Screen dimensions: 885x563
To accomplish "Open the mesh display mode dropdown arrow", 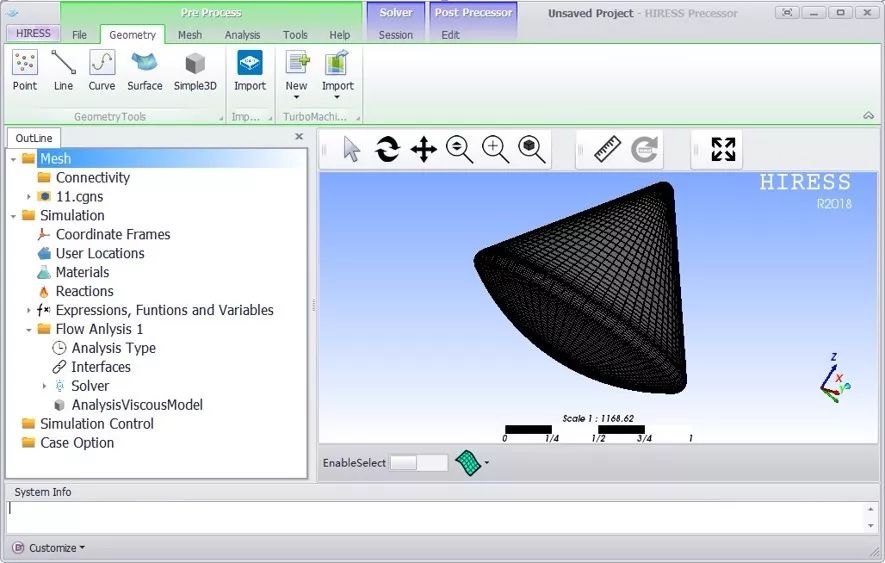I will coord(487,463).
